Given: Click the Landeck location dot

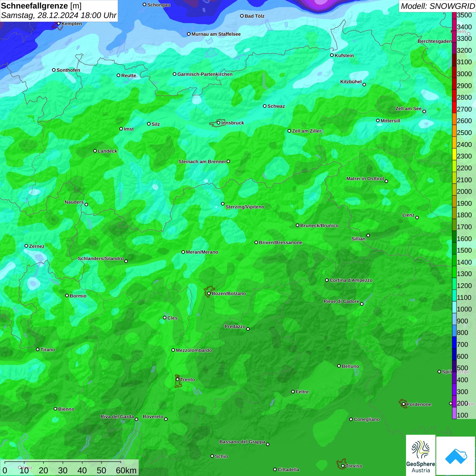Looking at the screenshot, I should (x=95, y=151).
